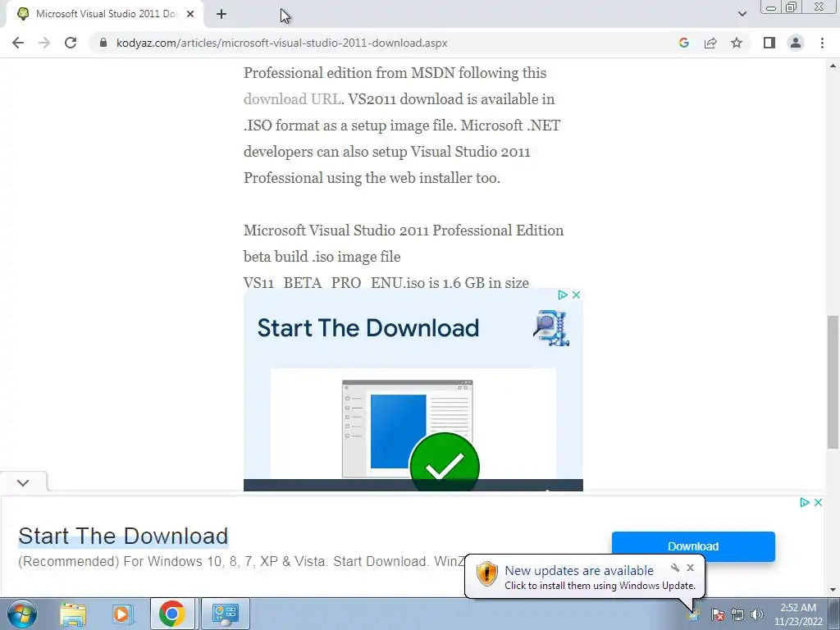
Task: Click the taskbar clock showing 2:52 AM
Action: click(x=798, y=614)
